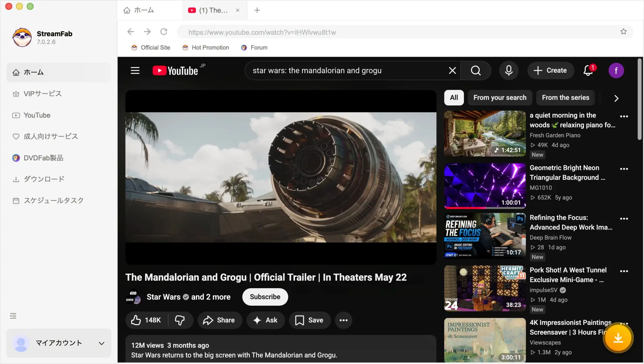Screen dimensions: 644x364
Task: Open more actions under the video
Action: [344, 320]
